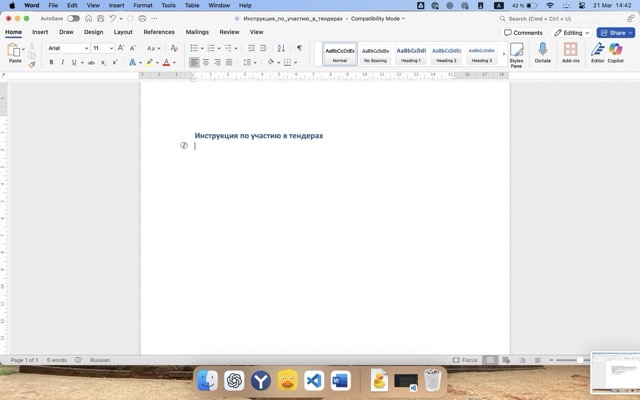640x400 pixels.
Task: Open Copilot from the ribbon
Action: (616, 51)
